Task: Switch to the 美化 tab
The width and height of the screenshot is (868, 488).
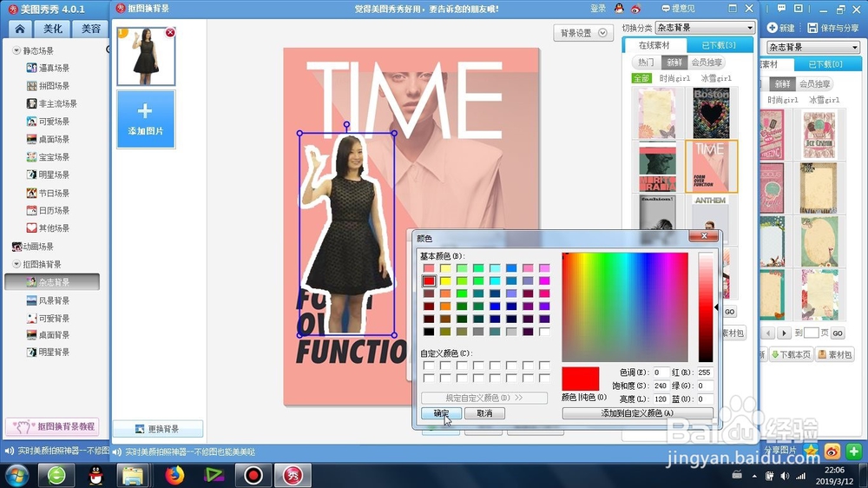Action: click(53, 29)
